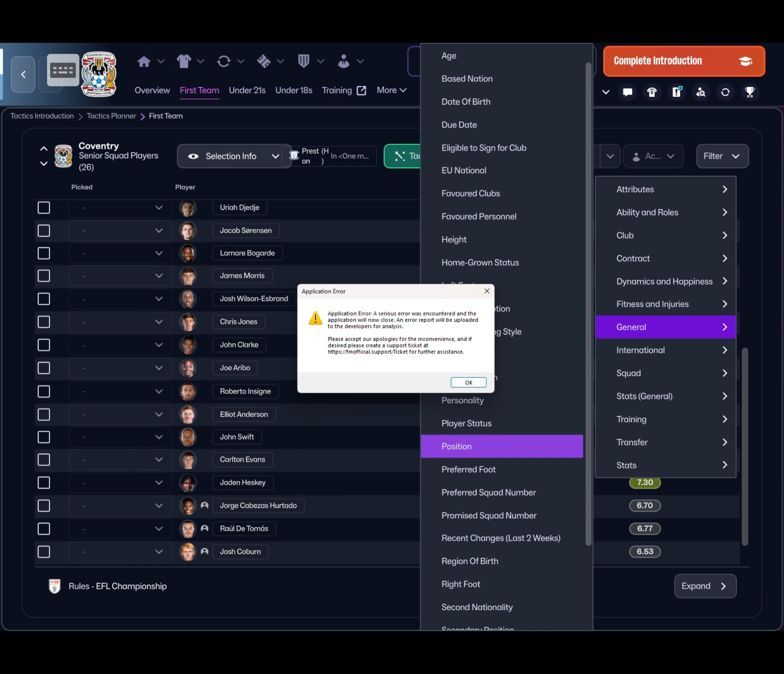Open the squad shirt icon menu

click(x=184, y=61)
